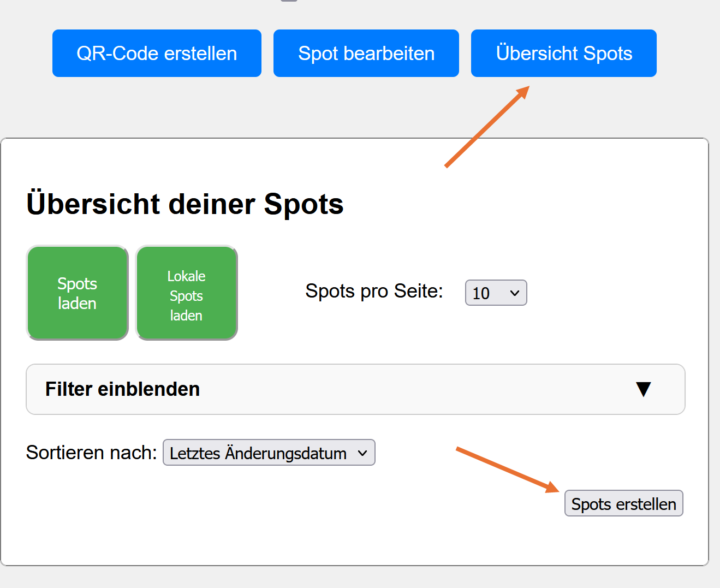Switch to Übersicht Spots view
This screenshot has height=588, width=720.
(563, 54)
